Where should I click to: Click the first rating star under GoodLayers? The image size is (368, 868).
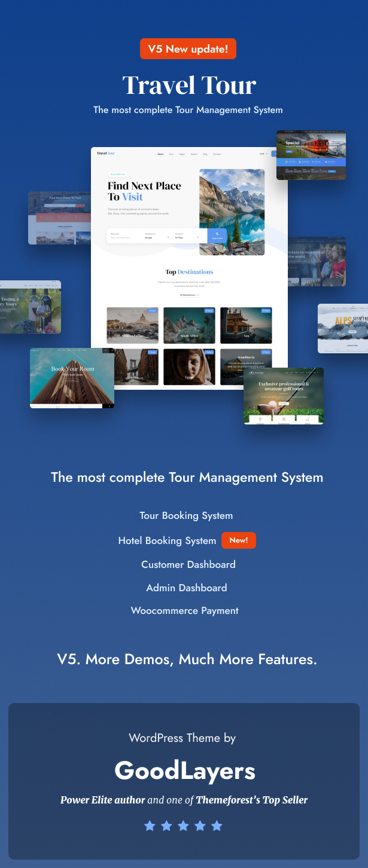coord(150,826)
